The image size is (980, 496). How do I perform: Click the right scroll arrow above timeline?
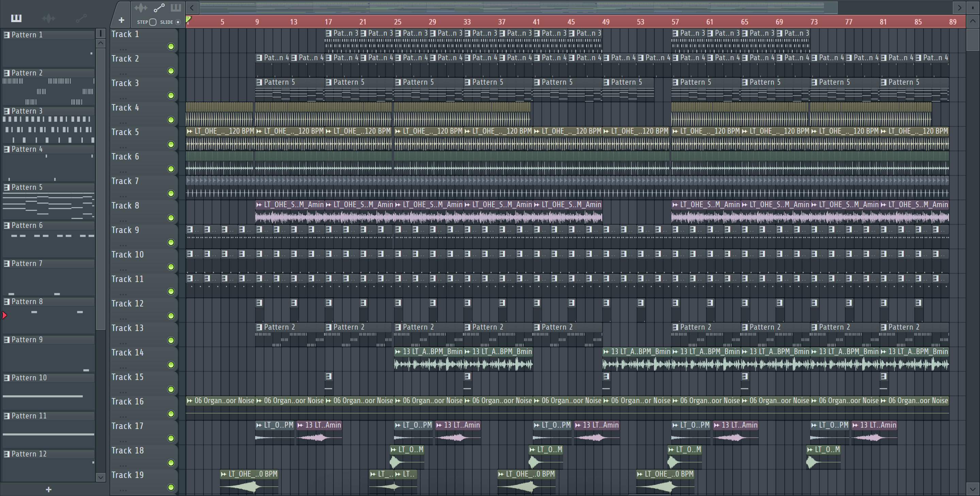pyautogui.click(x=959, y=7)
